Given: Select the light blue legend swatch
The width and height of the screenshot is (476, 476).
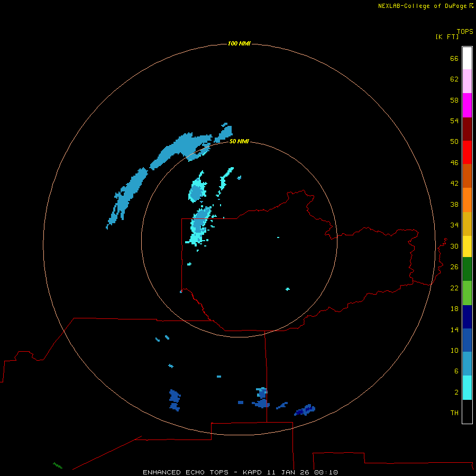Looking at the screenshot, I should click(467, 364).
